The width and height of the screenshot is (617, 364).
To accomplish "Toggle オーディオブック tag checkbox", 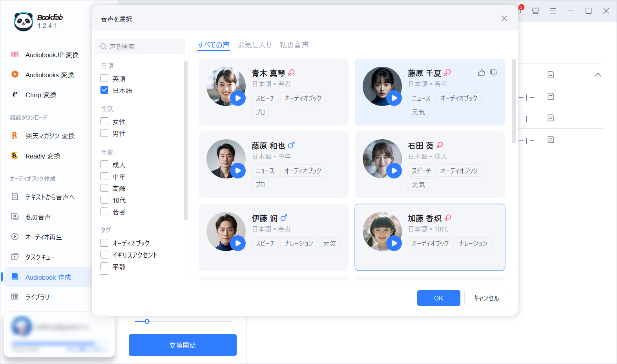I will tap(104, 243).
